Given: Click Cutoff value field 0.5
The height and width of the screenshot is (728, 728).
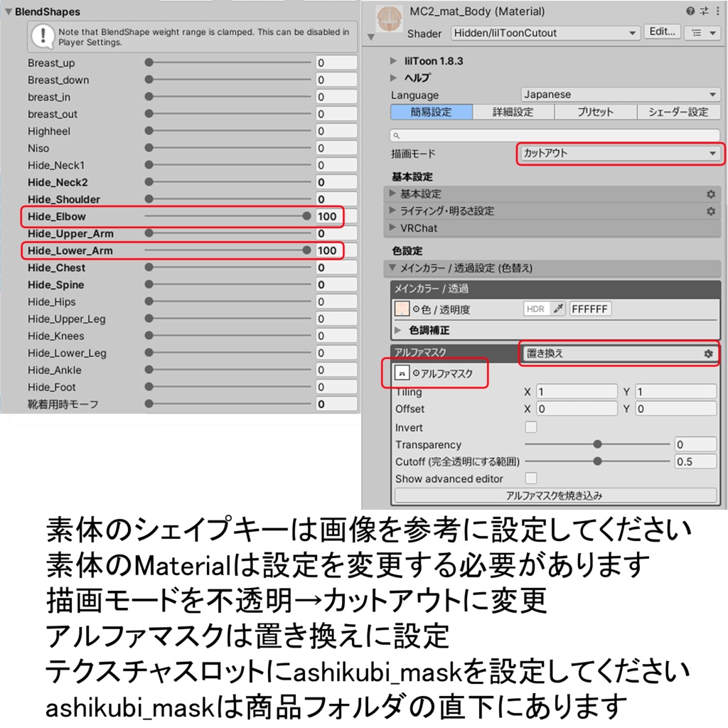Looking at the screenshot, I should click(695, 461).
